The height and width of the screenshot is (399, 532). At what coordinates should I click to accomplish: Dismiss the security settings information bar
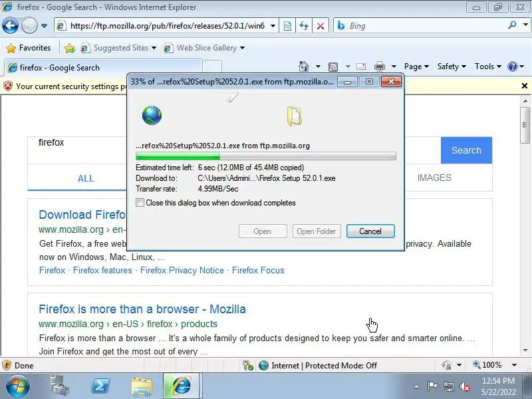point(525,86)
